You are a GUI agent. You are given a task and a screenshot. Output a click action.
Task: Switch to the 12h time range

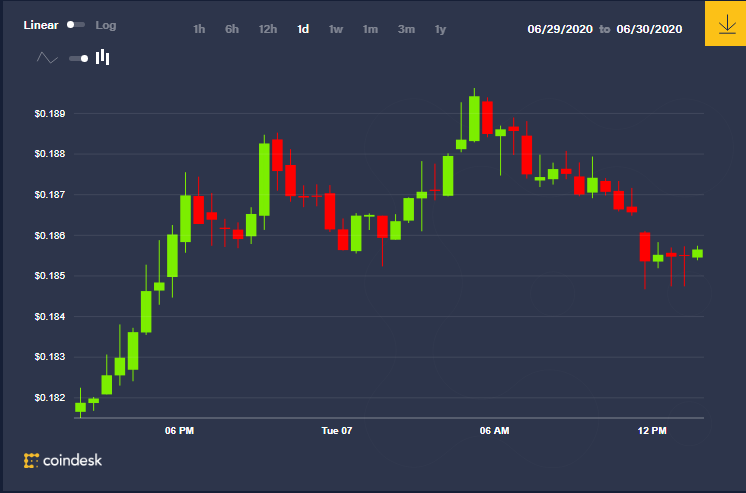click(268, 29)
